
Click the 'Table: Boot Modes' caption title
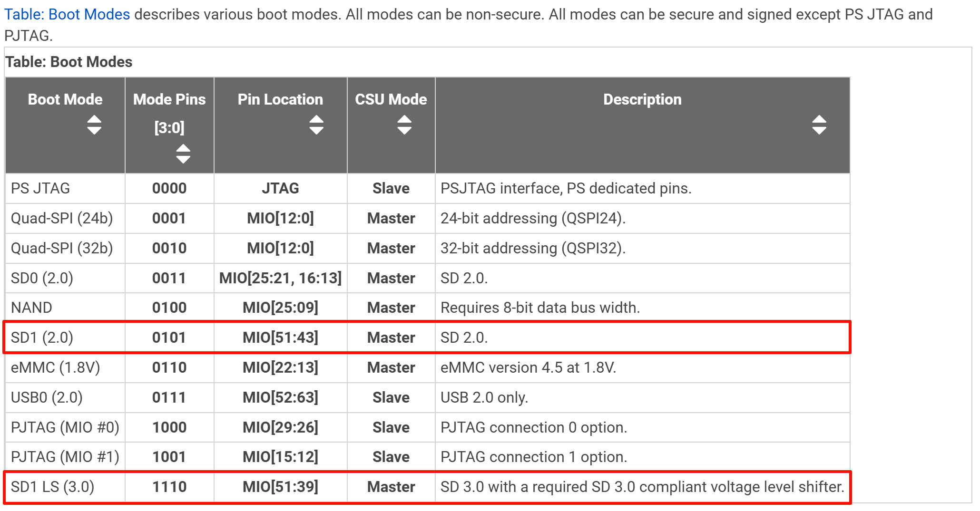tap(69, 62)
